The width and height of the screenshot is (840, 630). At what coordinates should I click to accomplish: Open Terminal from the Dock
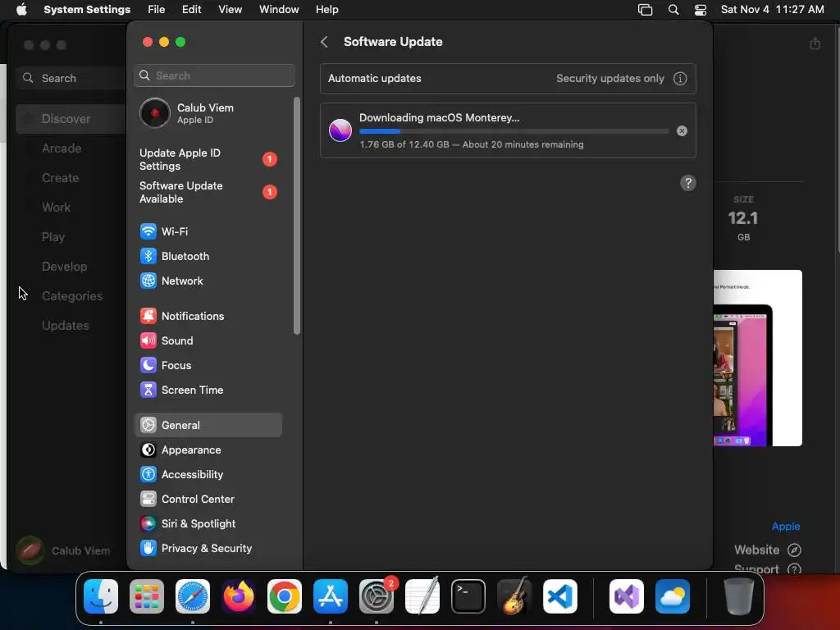point(468,596)
